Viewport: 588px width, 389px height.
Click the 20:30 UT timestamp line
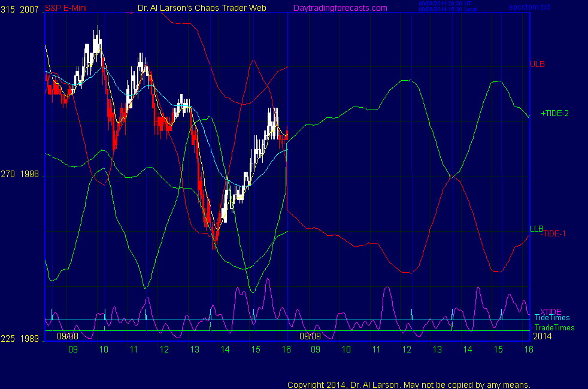(x=445, y=4)
